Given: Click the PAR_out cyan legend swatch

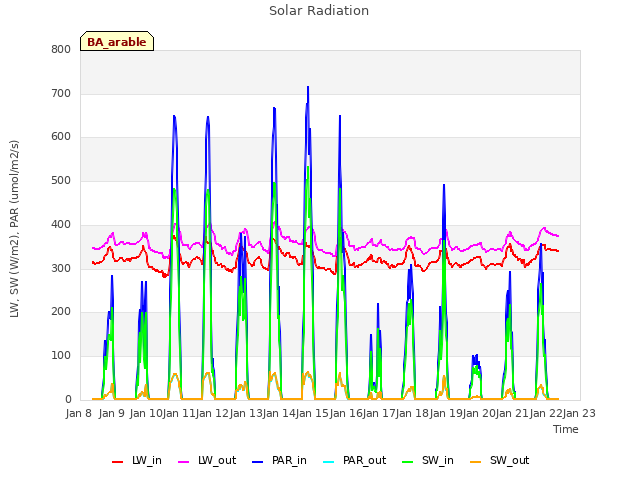Looking at the screenshot, I should click(329, 462).
